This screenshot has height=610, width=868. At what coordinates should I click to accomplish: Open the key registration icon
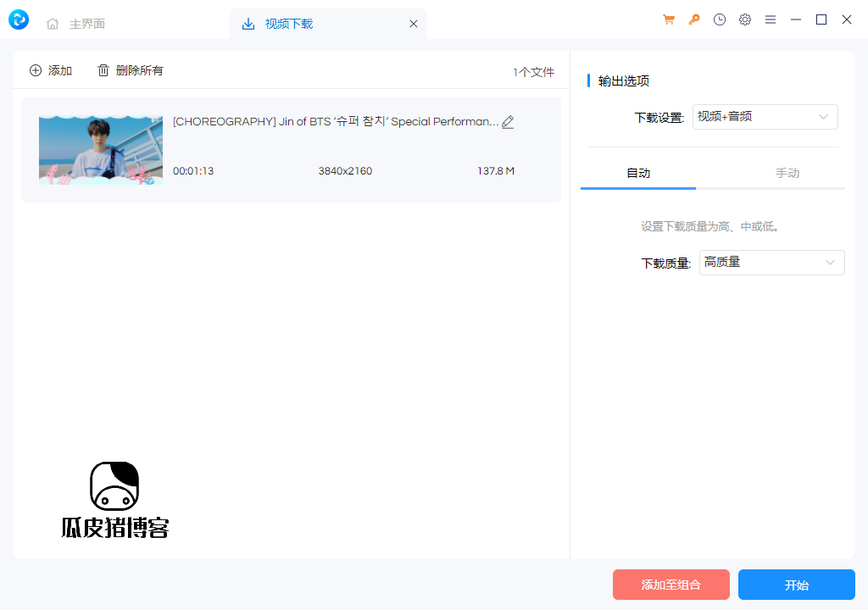point(694,19)
